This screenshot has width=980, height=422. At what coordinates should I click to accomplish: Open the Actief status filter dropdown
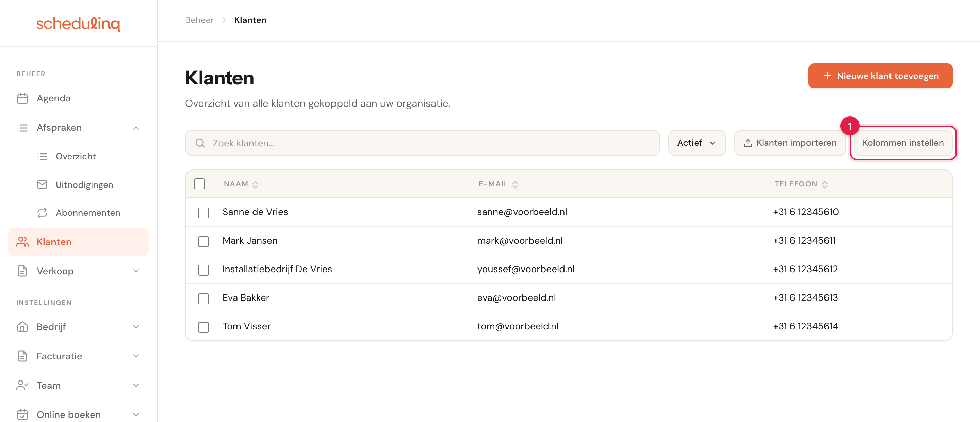click(x=697, y=143)
